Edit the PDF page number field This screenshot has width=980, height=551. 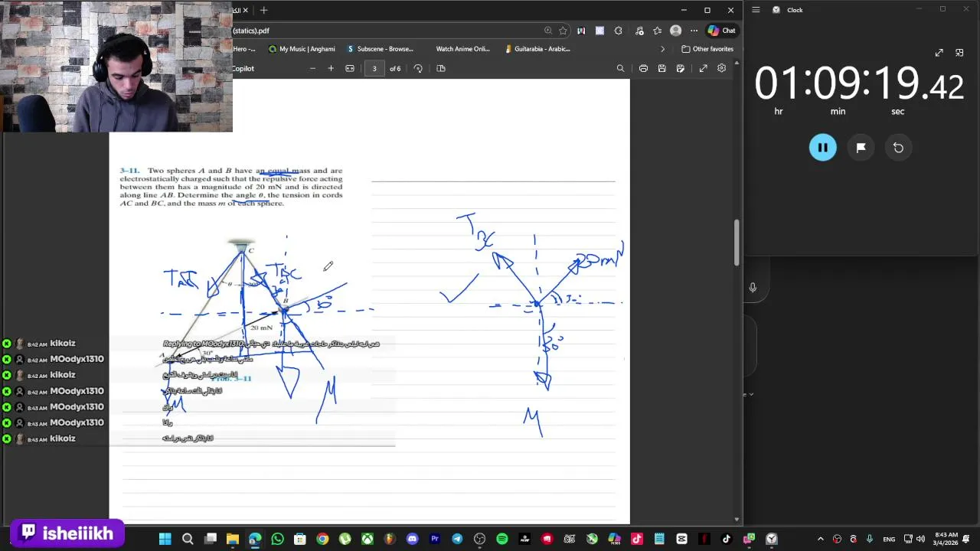coord(374,68)
